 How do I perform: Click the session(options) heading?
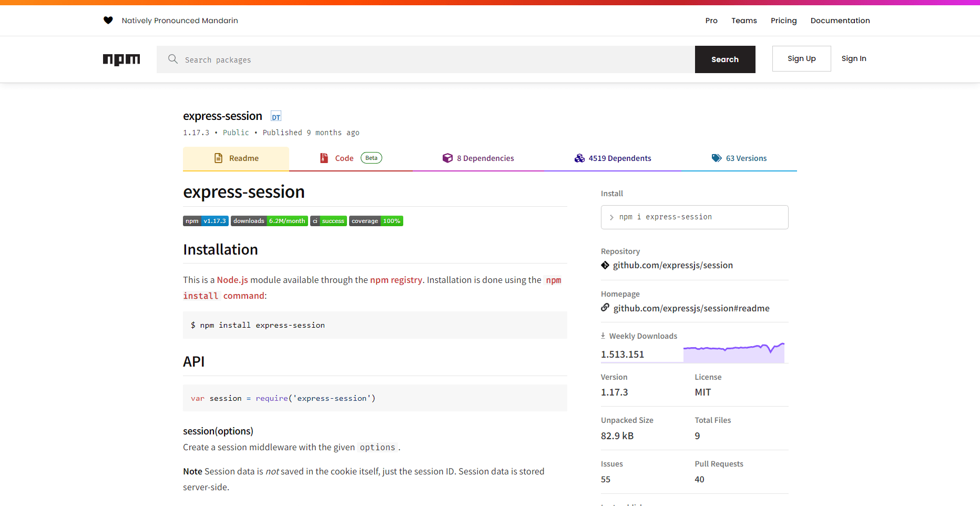pos(218,431)
